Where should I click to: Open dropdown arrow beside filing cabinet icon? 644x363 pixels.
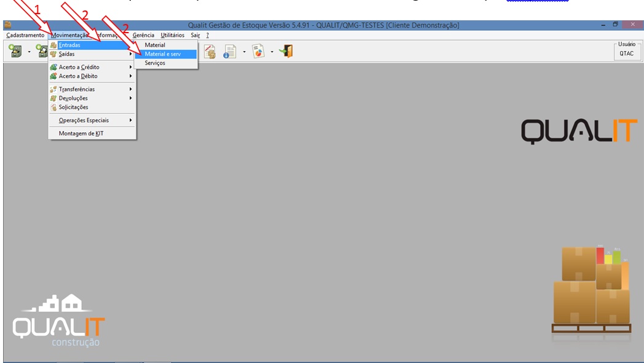click(29, 52)
